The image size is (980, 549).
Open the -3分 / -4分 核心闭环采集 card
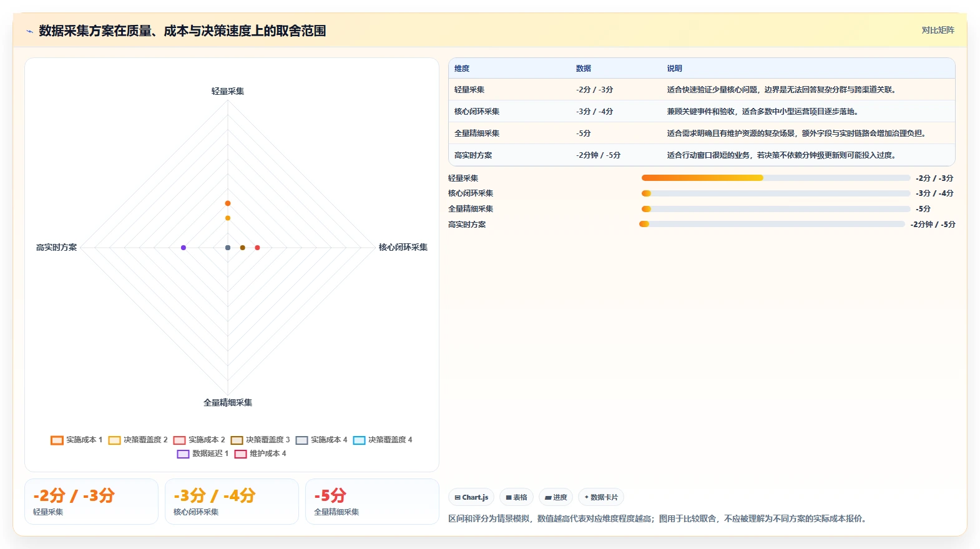coord(232,502)
